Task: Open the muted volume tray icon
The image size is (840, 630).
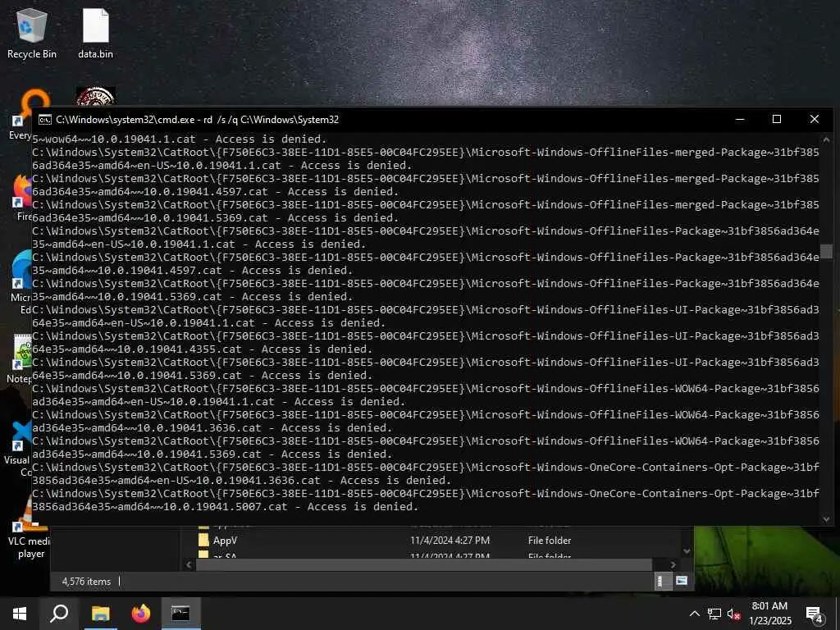Action: tap(733, 614)
